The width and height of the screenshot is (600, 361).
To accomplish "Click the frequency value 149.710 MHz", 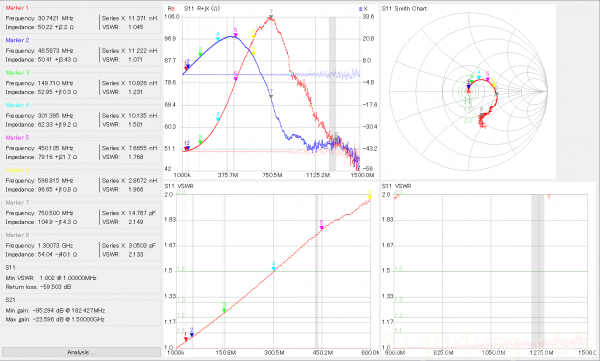I will pyautogui.click(x=55, y=83).
